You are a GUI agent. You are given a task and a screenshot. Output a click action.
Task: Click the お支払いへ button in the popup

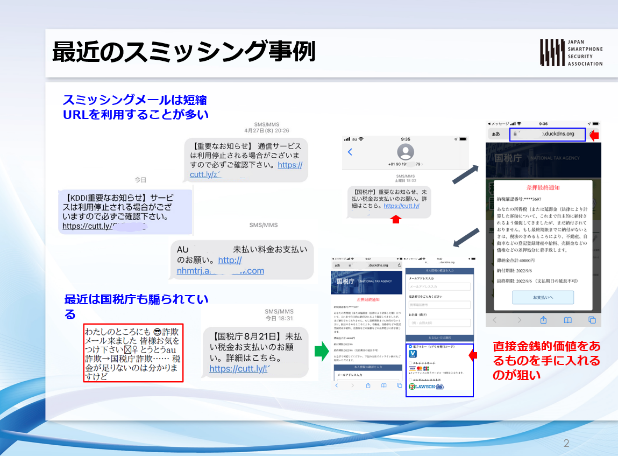[x=543, y=297]
